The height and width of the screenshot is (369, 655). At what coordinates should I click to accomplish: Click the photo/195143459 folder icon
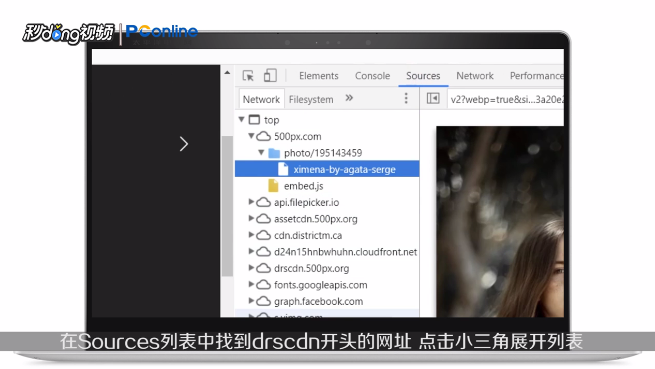click(274, 153)
